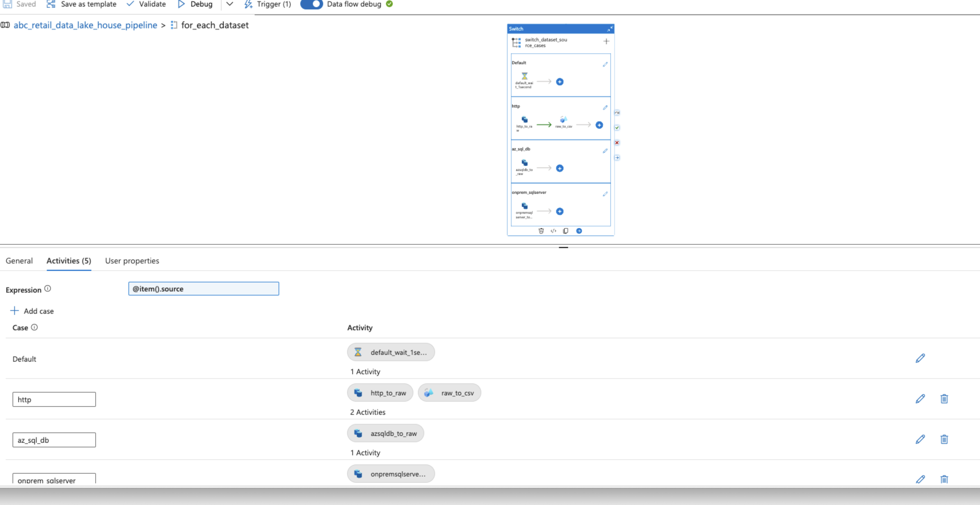Toggle Data flow debug switch
This screenshot has width=980, height=505.
(x=311, y=4)
